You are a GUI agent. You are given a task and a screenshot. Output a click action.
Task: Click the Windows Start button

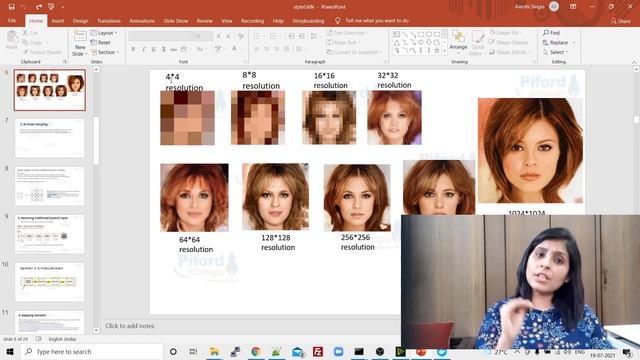click(x=10, y=351)
